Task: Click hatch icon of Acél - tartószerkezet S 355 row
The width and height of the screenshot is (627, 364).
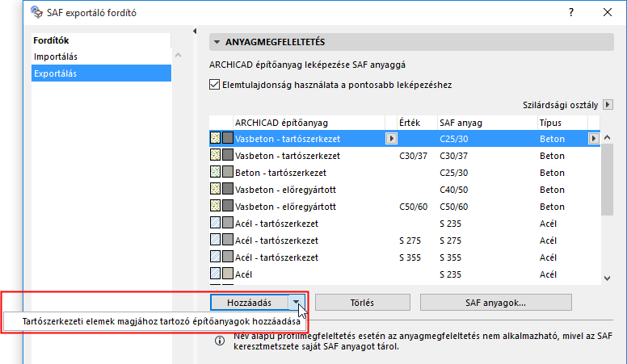Action: [x=215, y=257]
